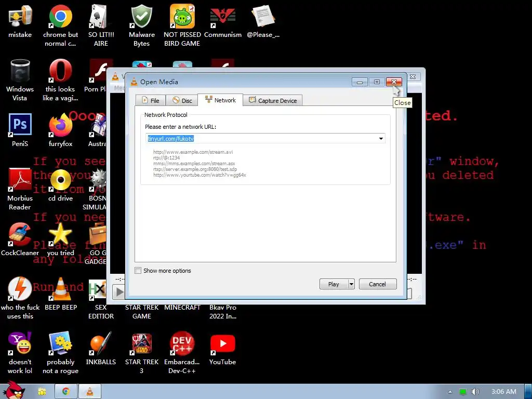Maximize the Open Media dialog
532x399 pixels.
[x=377, y=82]
